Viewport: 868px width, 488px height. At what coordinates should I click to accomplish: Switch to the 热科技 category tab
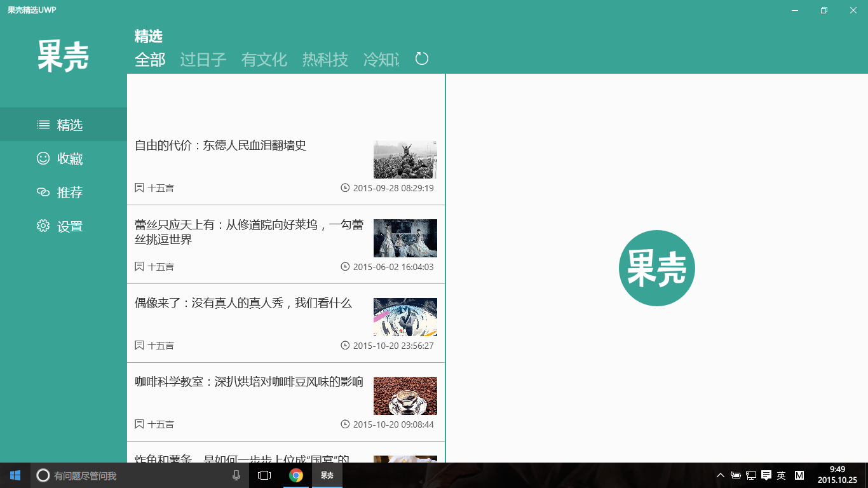point(325,60)
